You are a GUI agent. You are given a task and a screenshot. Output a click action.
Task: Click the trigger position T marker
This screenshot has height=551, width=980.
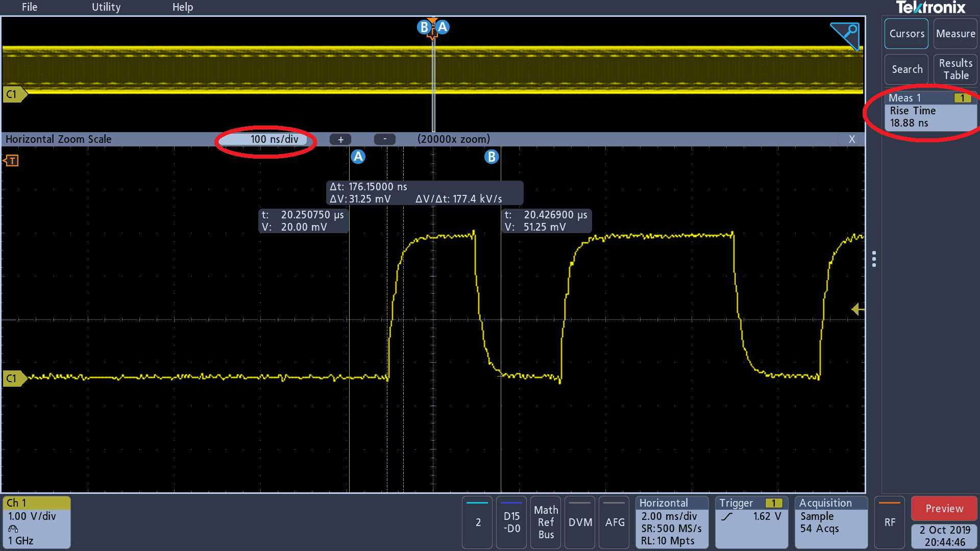click(x=11, y=161)
